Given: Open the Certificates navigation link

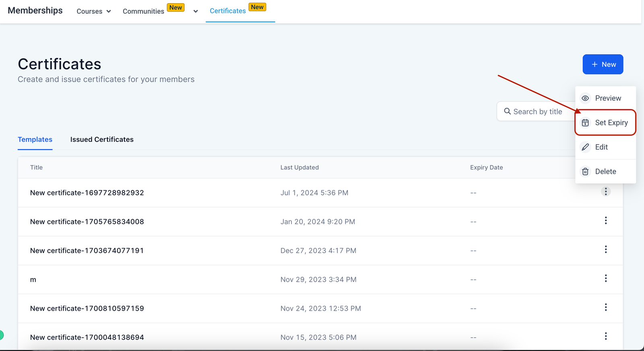Looking at the screenshot, I should [228, 11].
